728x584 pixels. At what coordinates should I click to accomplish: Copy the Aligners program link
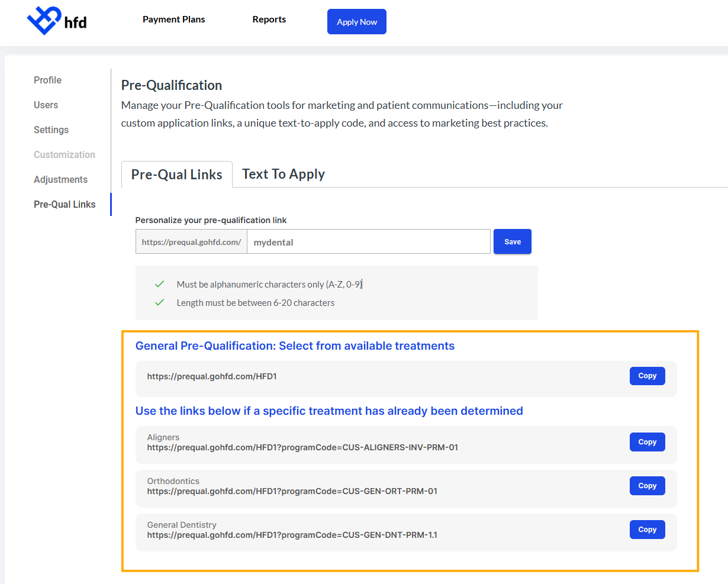click(x=648, y=442)
